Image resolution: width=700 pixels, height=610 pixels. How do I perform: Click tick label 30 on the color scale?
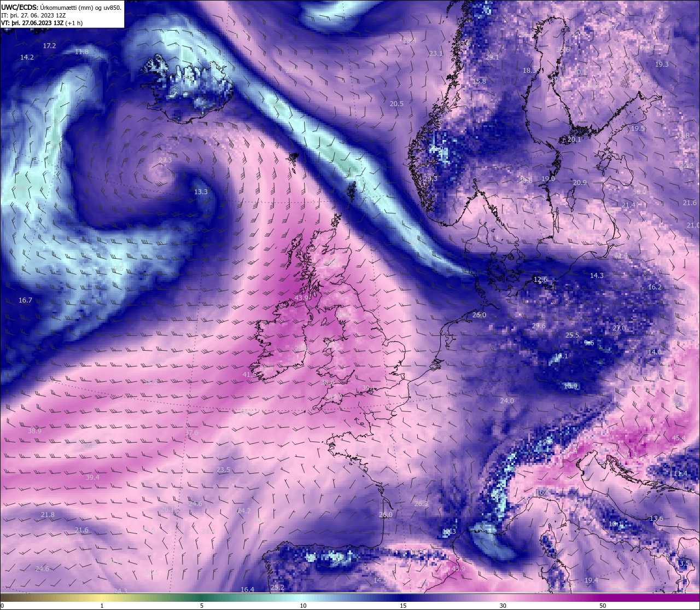click(x=503, y=606)
